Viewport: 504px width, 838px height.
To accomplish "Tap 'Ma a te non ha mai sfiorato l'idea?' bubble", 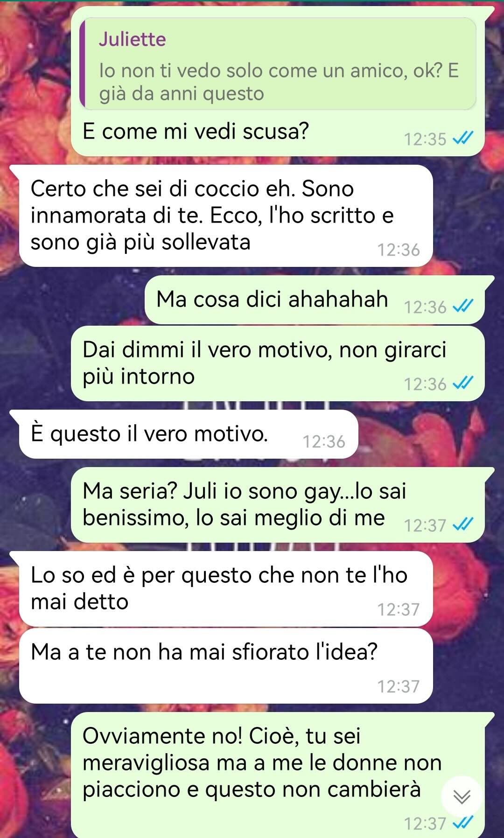I will [x=226, y=666].
